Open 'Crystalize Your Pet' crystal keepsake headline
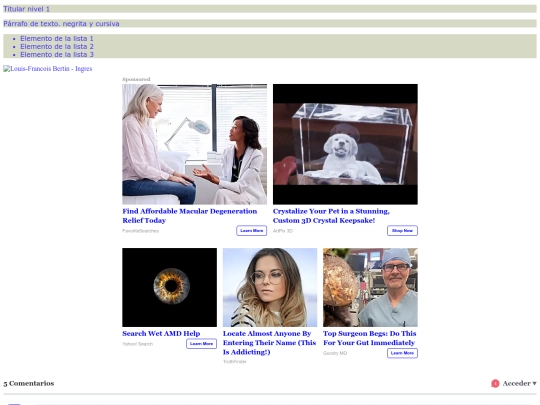Screen dimensions: 540x405 331,216
